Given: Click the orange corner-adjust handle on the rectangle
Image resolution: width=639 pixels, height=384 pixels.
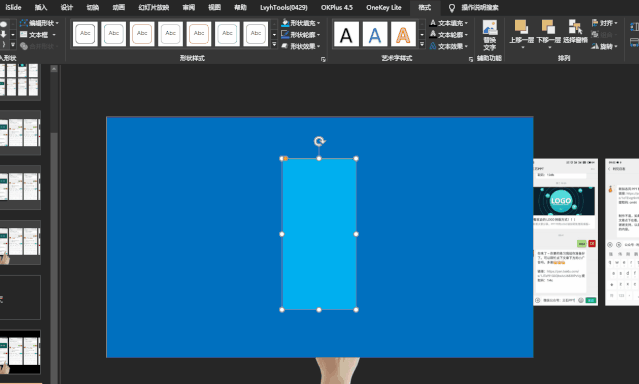Looking at the screenshot, I should [x=286, y=158].
